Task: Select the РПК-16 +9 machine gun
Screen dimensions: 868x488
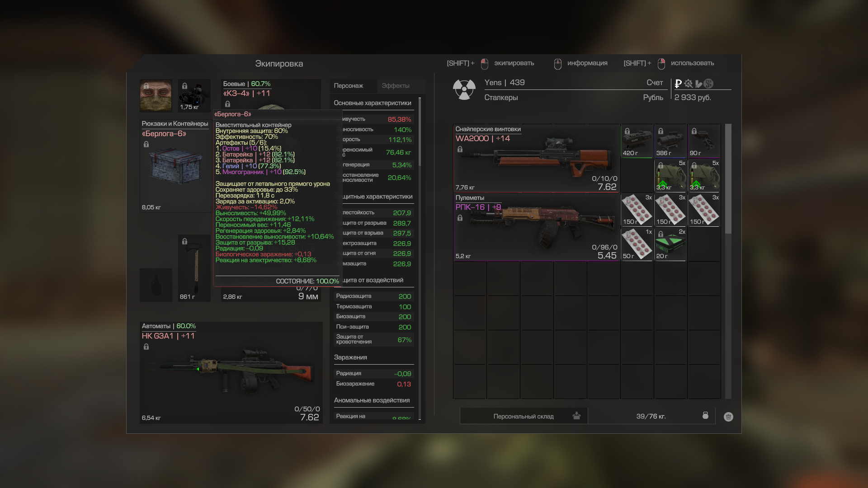Action: pos(537,227)
